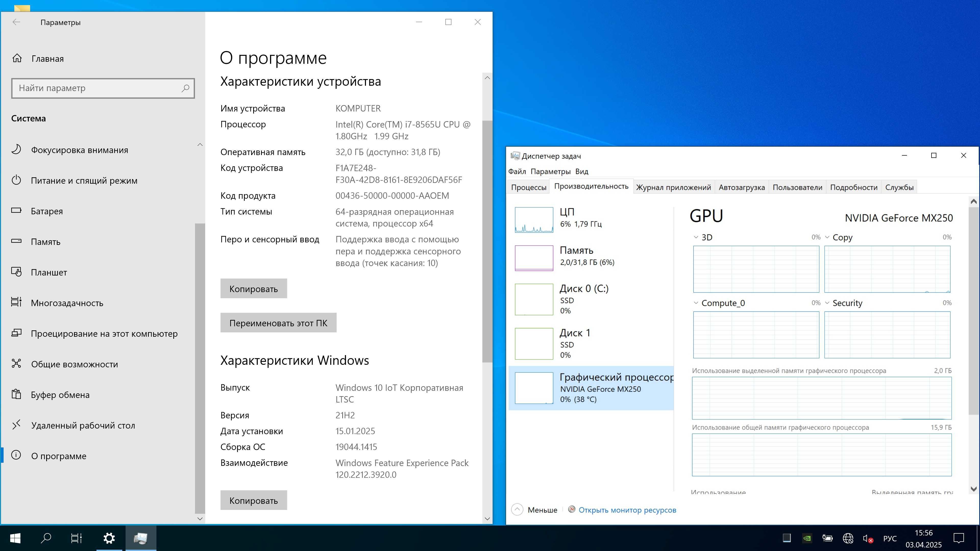Select the Многозадачность icon
980x551 pixels.
(16, 302)
